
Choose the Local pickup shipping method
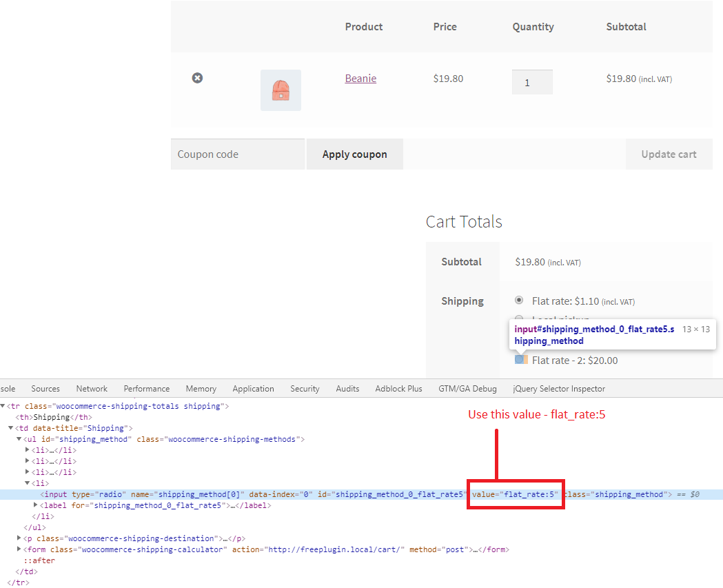click(x=519, y=317)
